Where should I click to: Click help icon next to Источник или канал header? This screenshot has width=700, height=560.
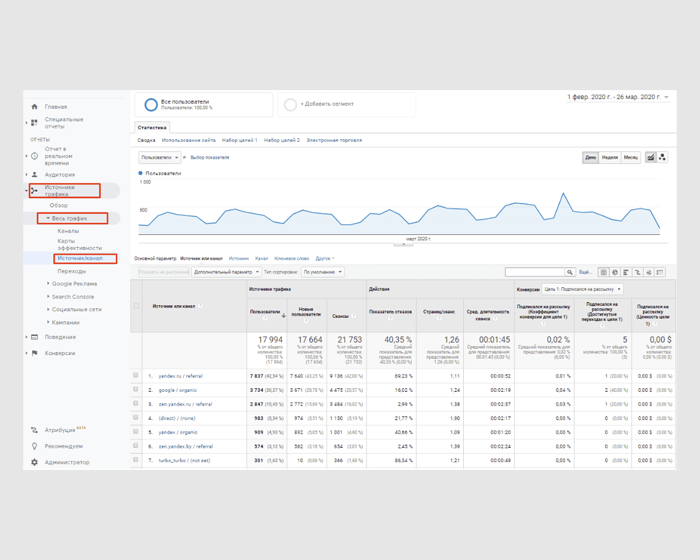click(200, 306)
